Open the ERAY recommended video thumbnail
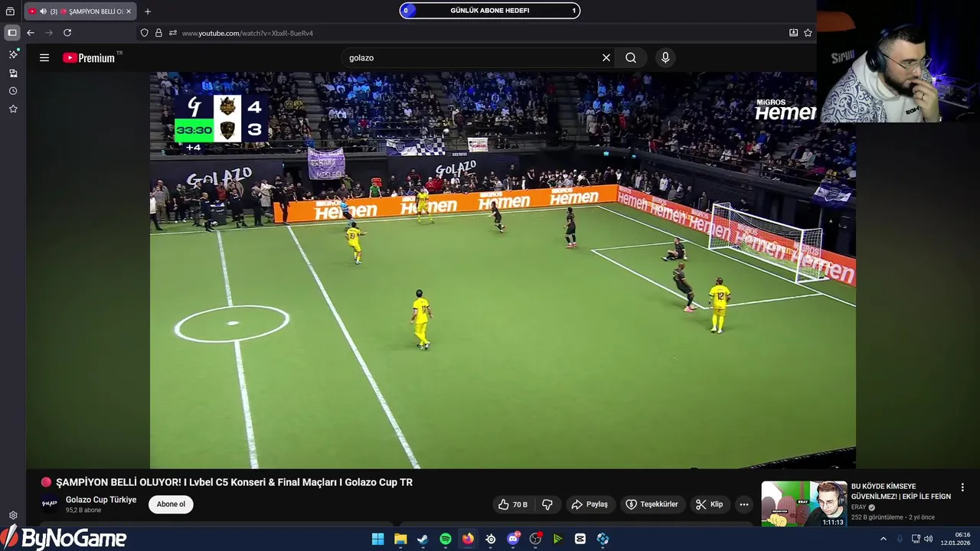 [804, 503]
